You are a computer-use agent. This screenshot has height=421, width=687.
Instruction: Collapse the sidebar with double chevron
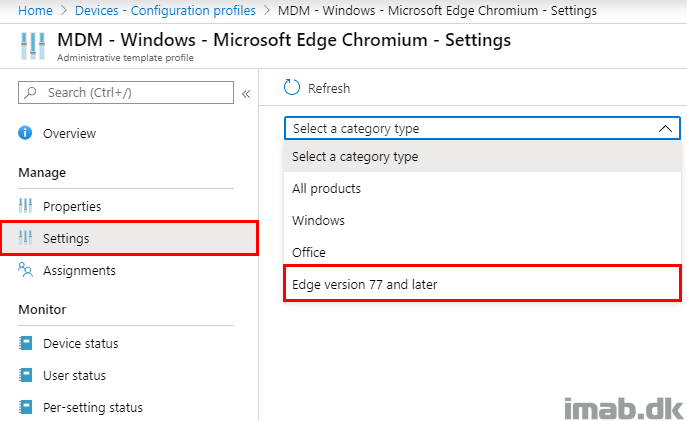point(246,94)
